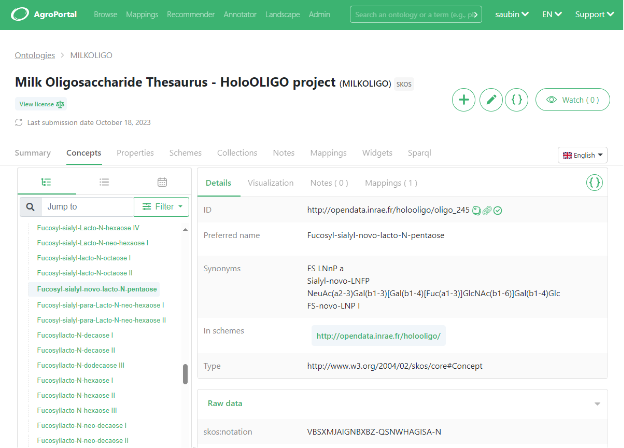Collapse the Raw data section
624x448 pixels.
click(x=596, y=403)
